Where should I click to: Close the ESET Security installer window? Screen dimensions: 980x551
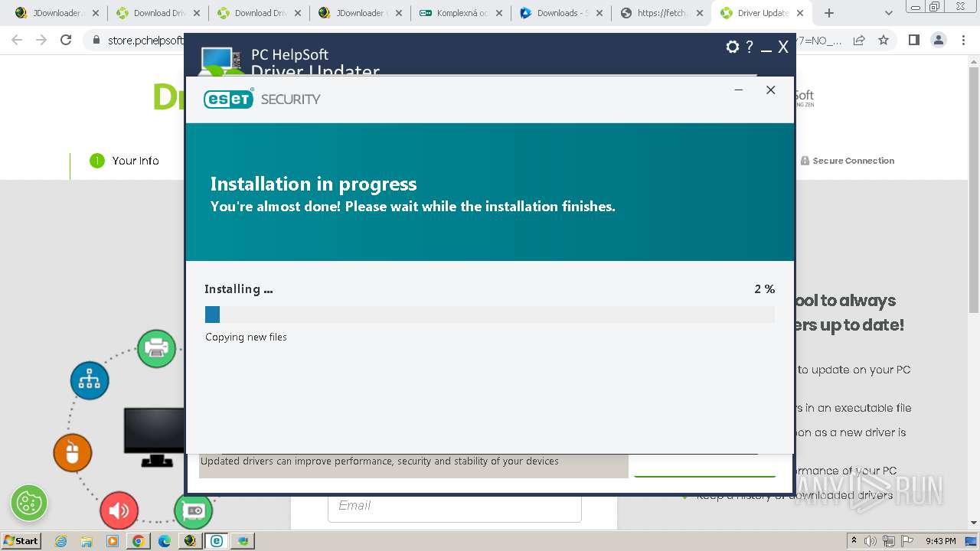coord(770,90)
